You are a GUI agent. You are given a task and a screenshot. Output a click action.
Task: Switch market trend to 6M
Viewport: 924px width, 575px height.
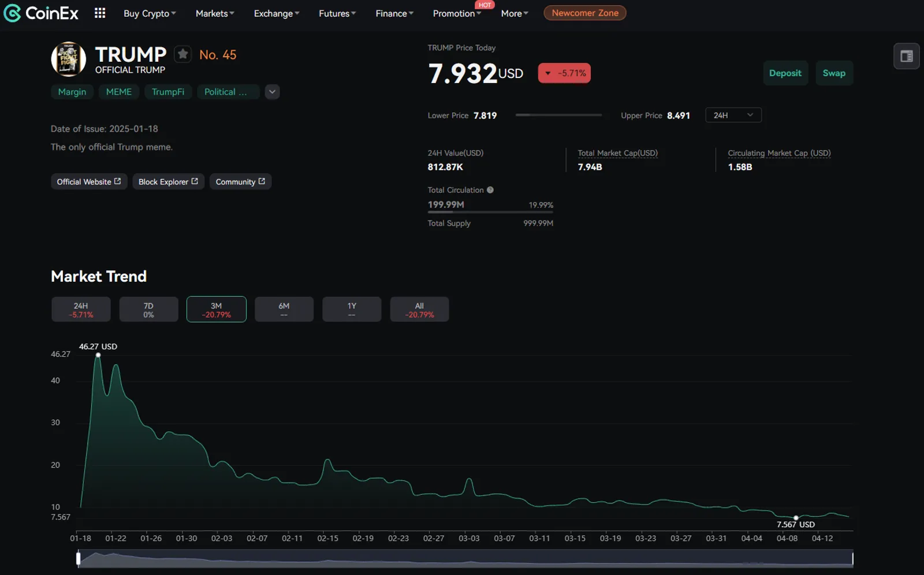[284, 310]
